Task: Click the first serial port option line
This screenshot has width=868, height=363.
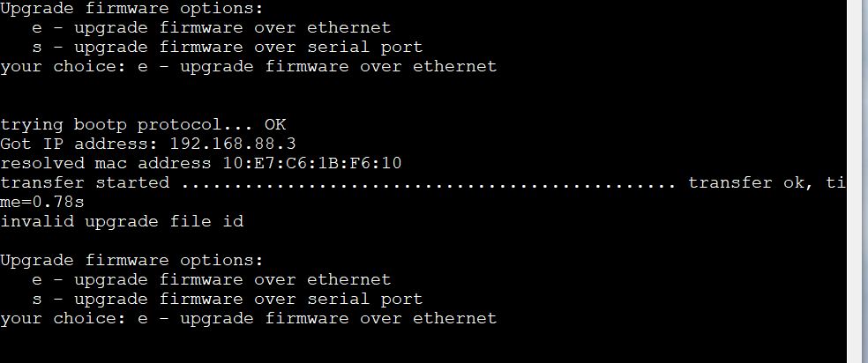Action: [x=228, y=48]
